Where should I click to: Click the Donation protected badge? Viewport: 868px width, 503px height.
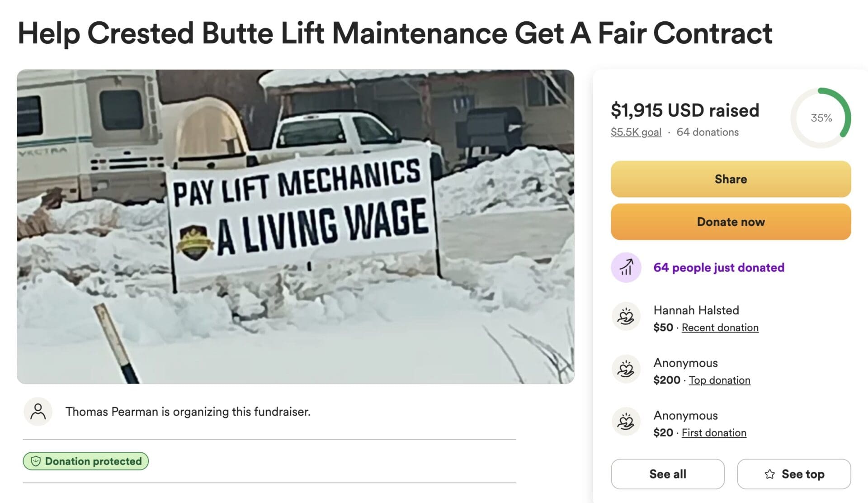coord(86,461)
